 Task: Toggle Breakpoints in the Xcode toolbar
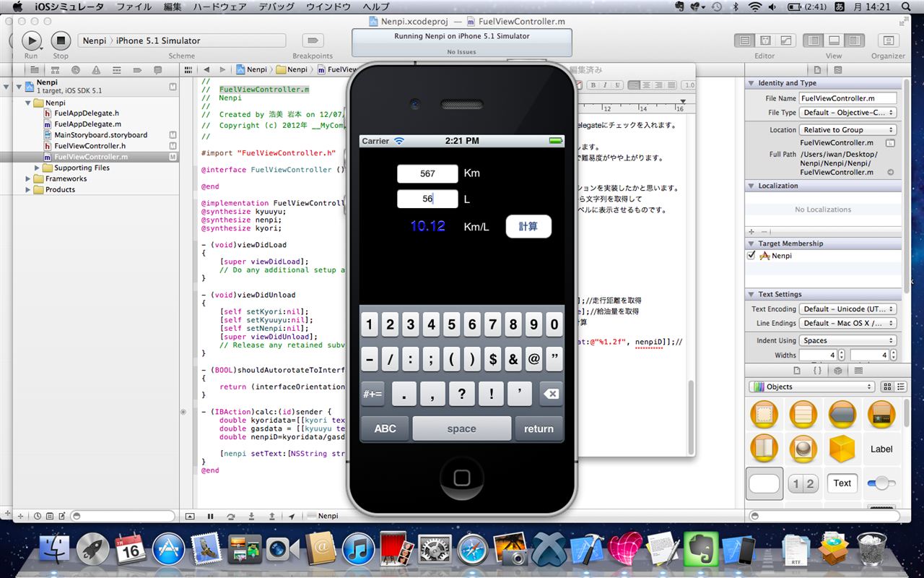click(313, 40)
